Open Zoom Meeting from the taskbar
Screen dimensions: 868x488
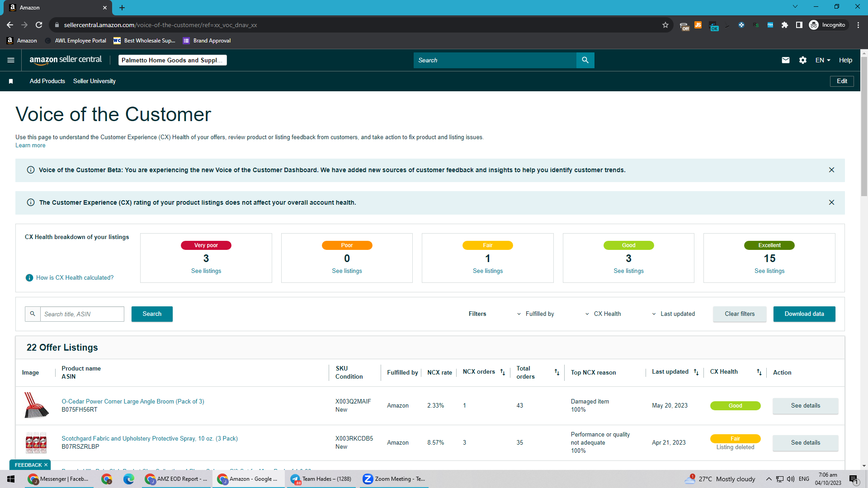[x=394, y=479]
